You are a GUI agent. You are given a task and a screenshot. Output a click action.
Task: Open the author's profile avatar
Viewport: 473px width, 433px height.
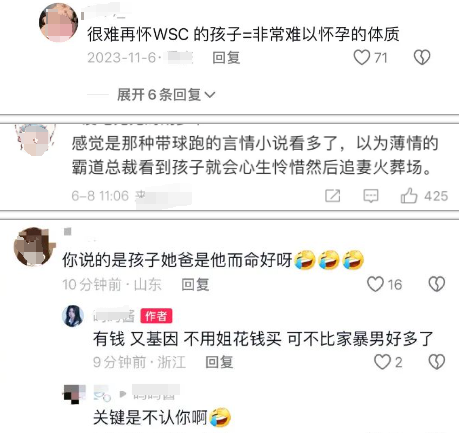coord(73,316)
